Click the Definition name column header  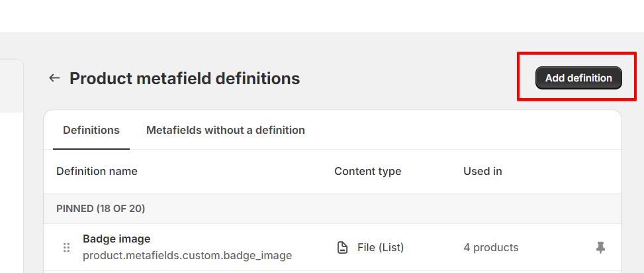(x=97, y=171)
